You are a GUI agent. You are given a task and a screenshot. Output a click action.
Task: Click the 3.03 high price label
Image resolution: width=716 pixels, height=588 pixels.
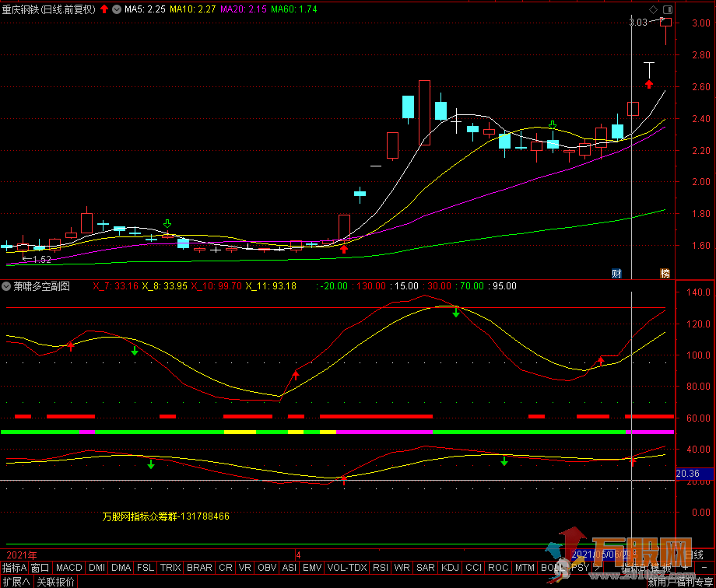pos(638,22)
